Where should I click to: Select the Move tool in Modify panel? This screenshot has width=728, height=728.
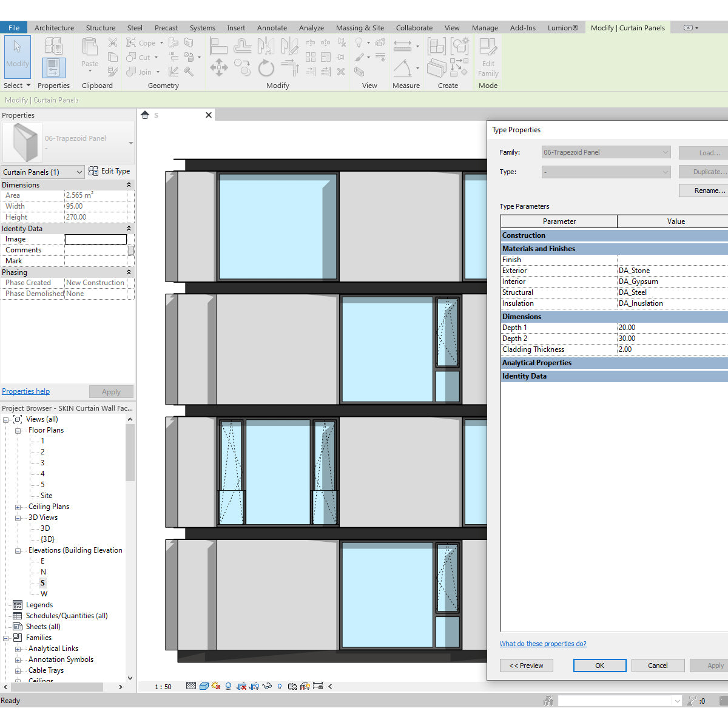(x=218, y=67)
